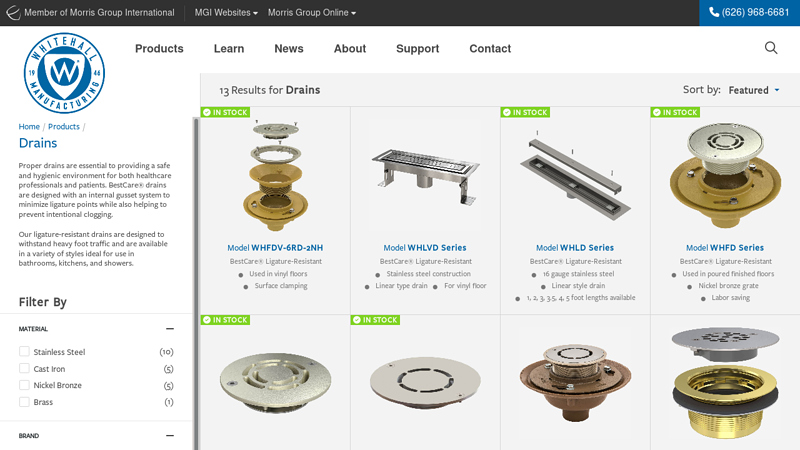The image size is (800, 450).
Task: Call the (626) 968-6681 phone button
Action: tap(749, 13)
